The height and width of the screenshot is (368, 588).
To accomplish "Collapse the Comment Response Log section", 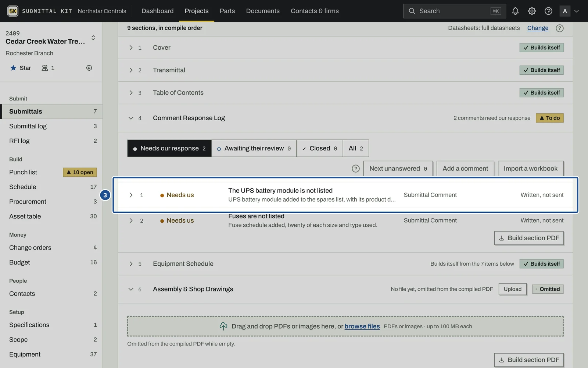I will tap(131, 118).
